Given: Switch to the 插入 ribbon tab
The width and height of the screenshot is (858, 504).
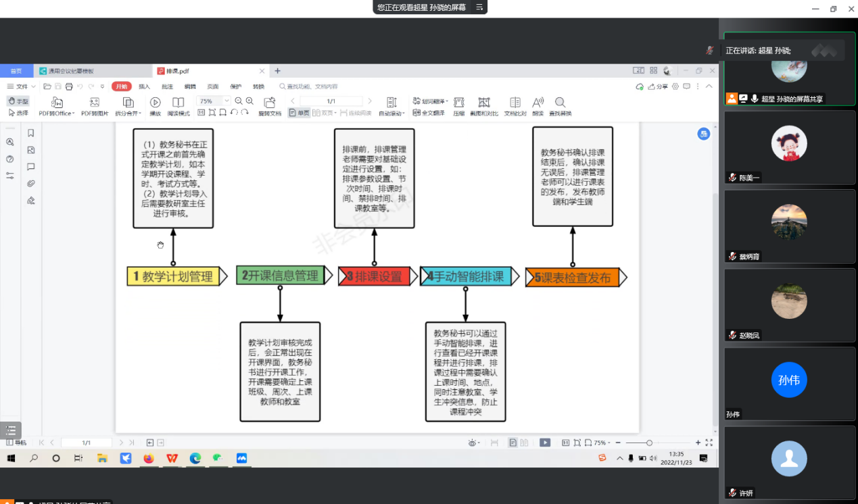Looking at the screenshot, I should pyautogui.click(x=144, y=86).
